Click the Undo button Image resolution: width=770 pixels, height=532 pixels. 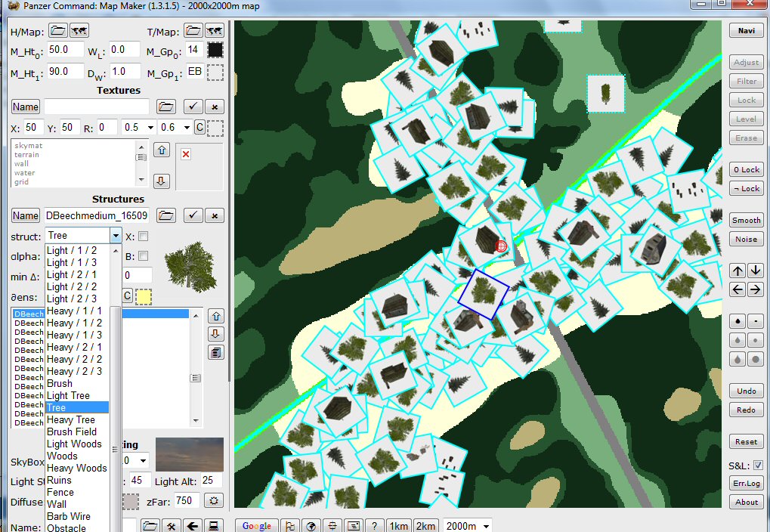pyautogui.click(x=747, y=391)
